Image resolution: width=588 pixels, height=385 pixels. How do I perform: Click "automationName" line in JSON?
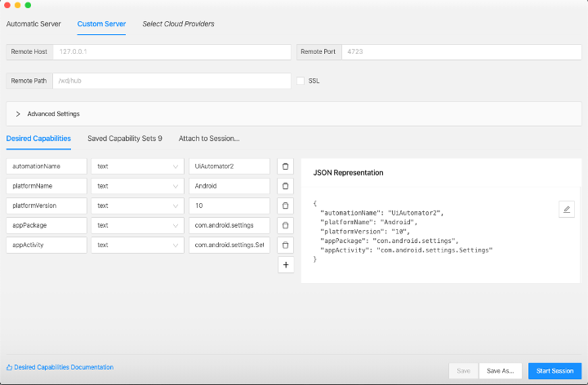(381, 213)
